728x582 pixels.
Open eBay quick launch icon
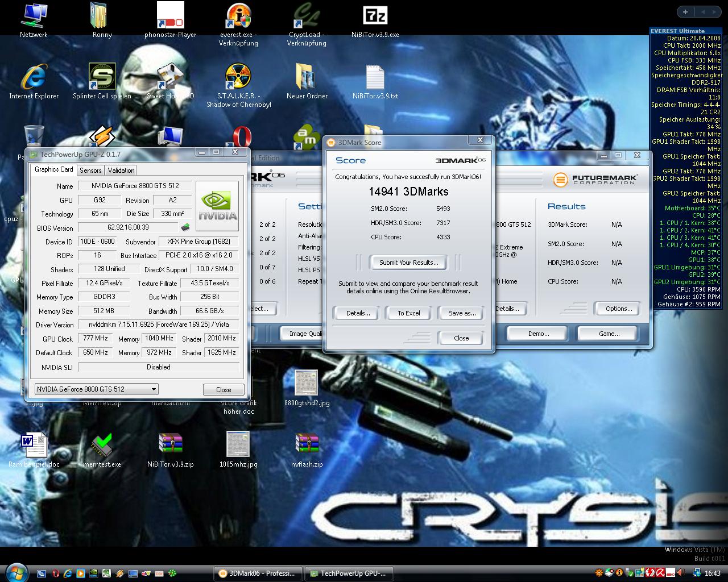[146, 573]
